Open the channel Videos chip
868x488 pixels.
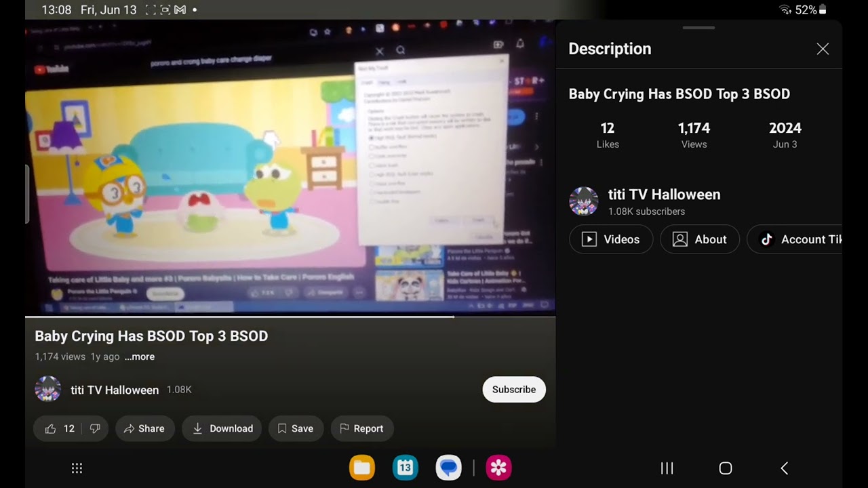[611, 239]
